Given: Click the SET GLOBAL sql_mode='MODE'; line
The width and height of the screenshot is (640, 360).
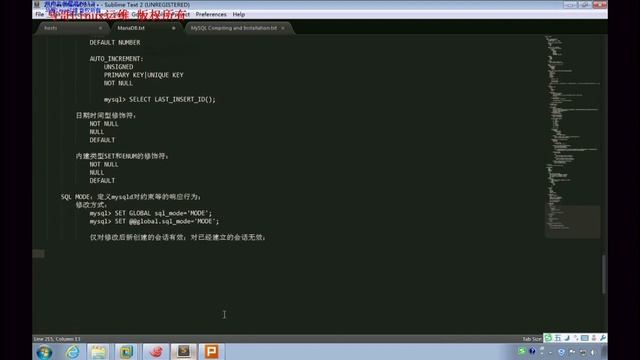Looking at the screenshot, I should 151,213.
